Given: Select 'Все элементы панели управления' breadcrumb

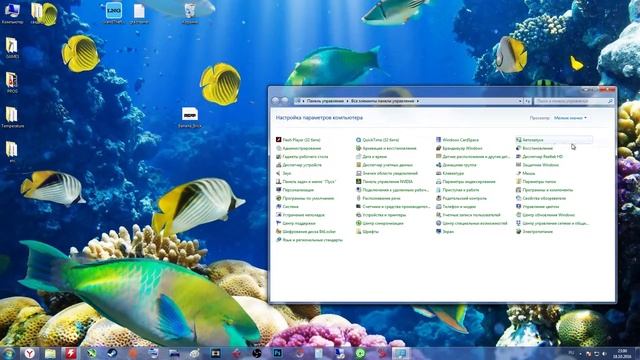Looking at the screenshot, I should click(382, 101).
